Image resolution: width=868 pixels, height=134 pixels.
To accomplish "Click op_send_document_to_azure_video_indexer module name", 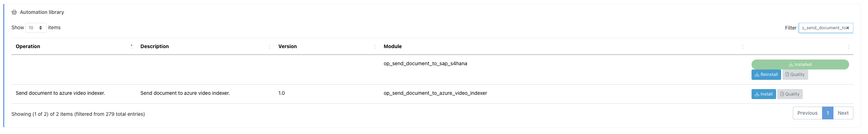I will pos(435,93).
